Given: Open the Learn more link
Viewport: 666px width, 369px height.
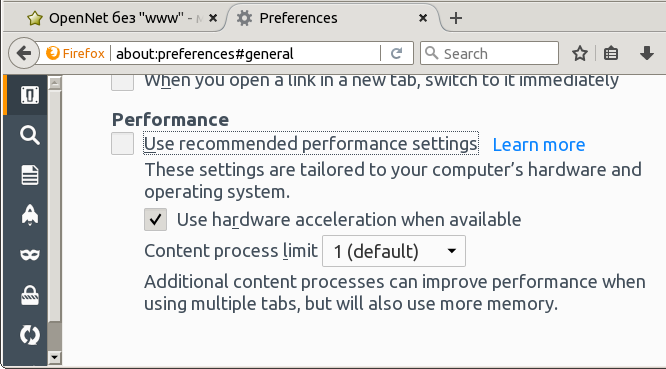Looking at the screenshot, I should click(539, 145).
